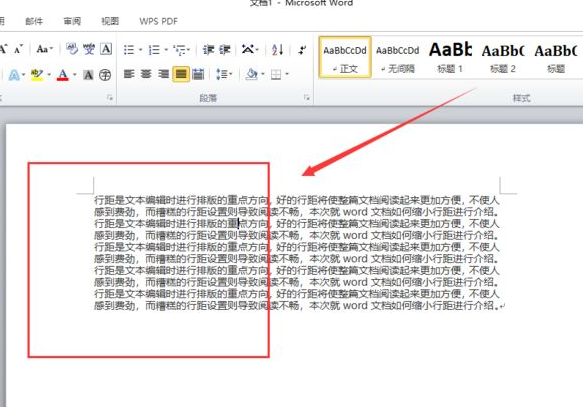Open the Change Case Aa dropdown
This screenshot has width=583, height=407.
pyautogui.click(x=45, y=49)
